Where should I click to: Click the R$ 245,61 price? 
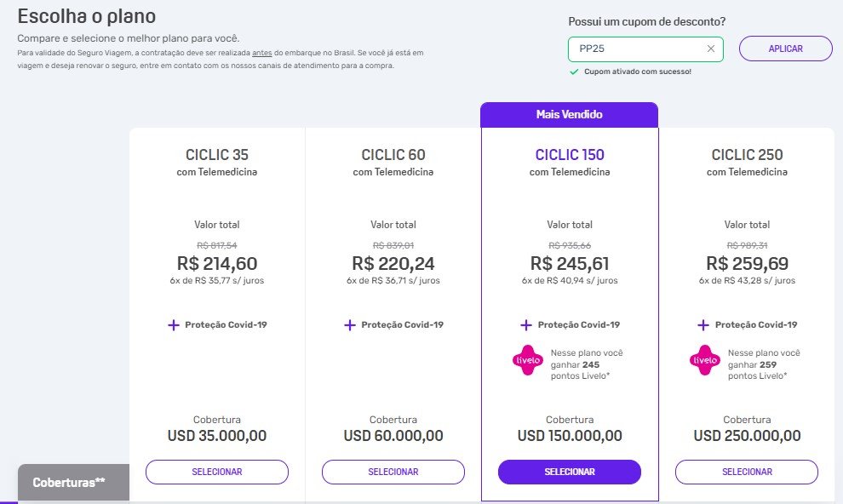pos(570,263)
